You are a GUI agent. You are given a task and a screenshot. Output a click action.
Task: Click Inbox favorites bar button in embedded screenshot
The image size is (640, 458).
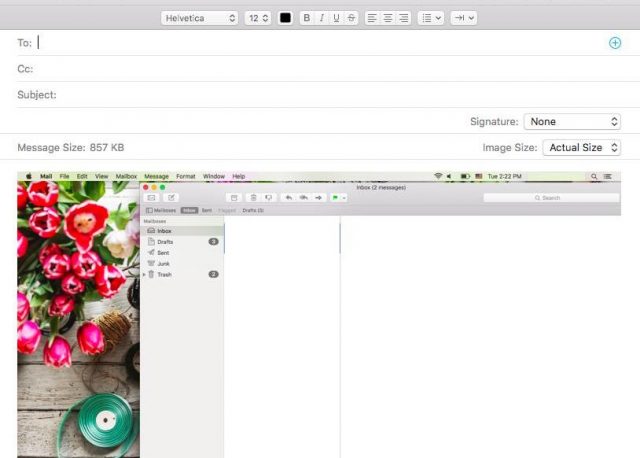tap(189, 210)
